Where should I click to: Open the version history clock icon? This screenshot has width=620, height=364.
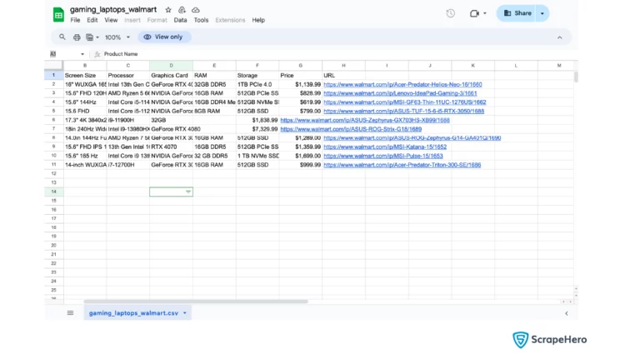coord(450,13)
